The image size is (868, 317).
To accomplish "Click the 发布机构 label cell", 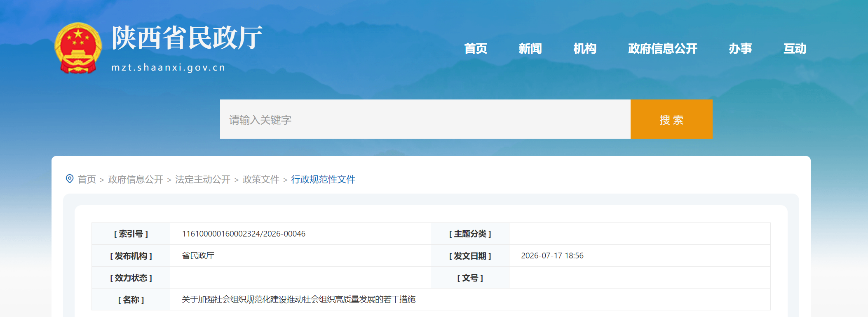I will 131,256.
